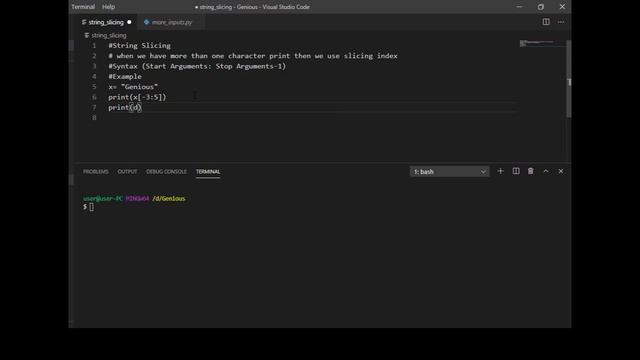Click line 1 '#String Slicing' comment

[x=140, y=46]
